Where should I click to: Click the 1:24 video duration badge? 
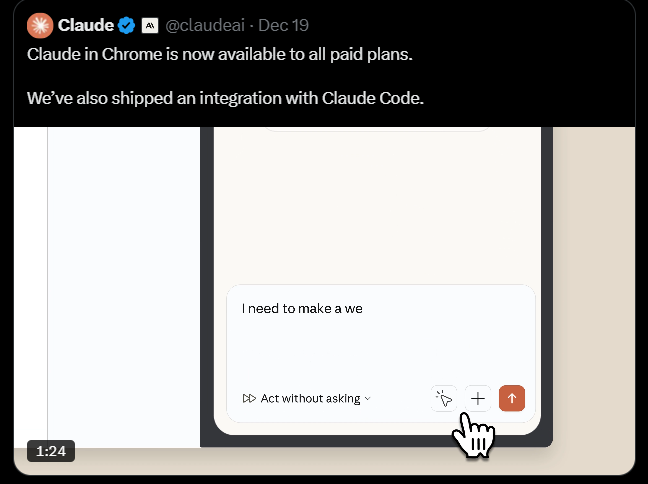point(50,452)
